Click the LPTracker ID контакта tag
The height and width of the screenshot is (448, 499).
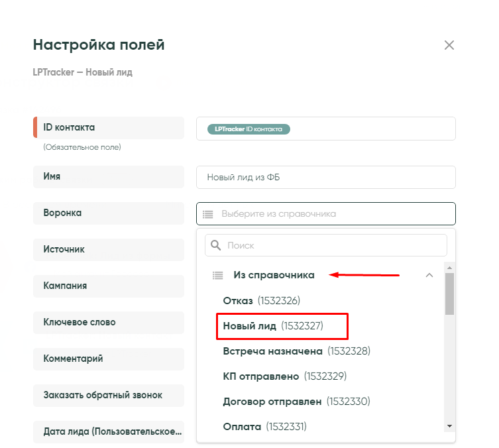pyautogui.click(x=249, y=129)
